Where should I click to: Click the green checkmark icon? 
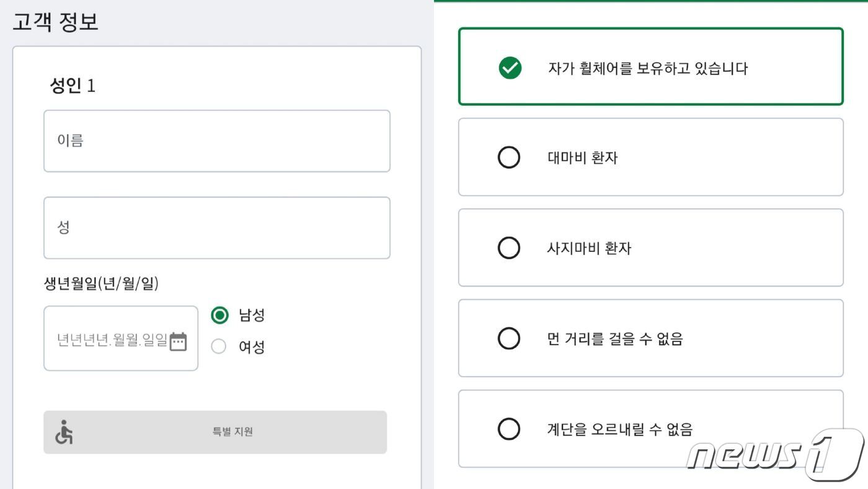coord(508,66)
